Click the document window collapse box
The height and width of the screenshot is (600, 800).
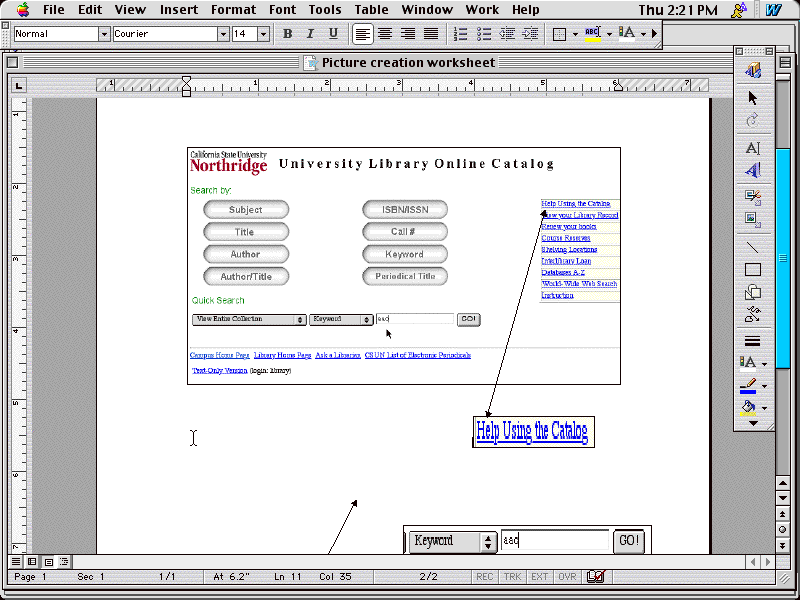(785, 62)
